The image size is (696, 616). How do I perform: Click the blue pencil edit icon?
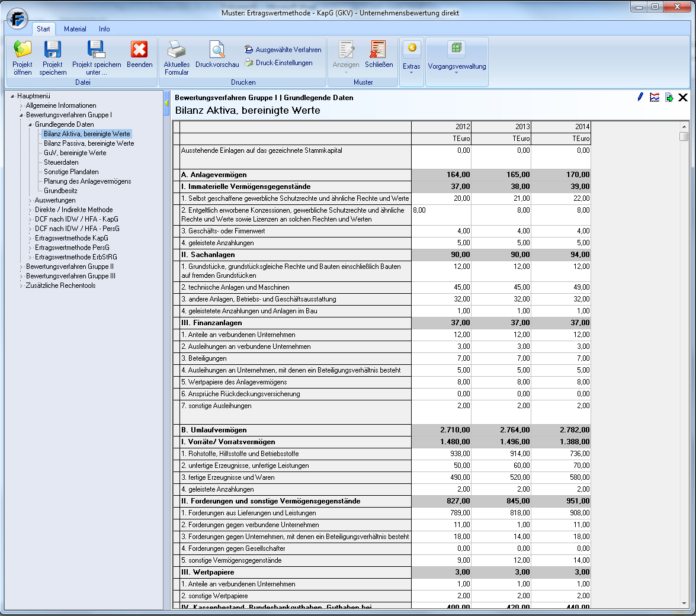click(x=640, y=97)
